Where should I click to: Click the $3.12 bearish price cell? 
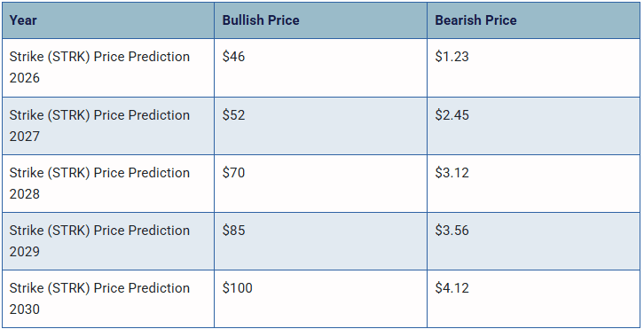point(533,184)
